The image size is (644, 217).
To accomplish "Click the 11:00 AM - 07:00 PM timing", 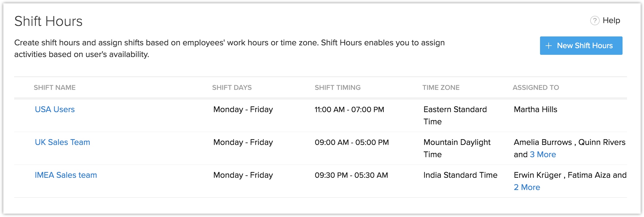I will click(349, 109).
